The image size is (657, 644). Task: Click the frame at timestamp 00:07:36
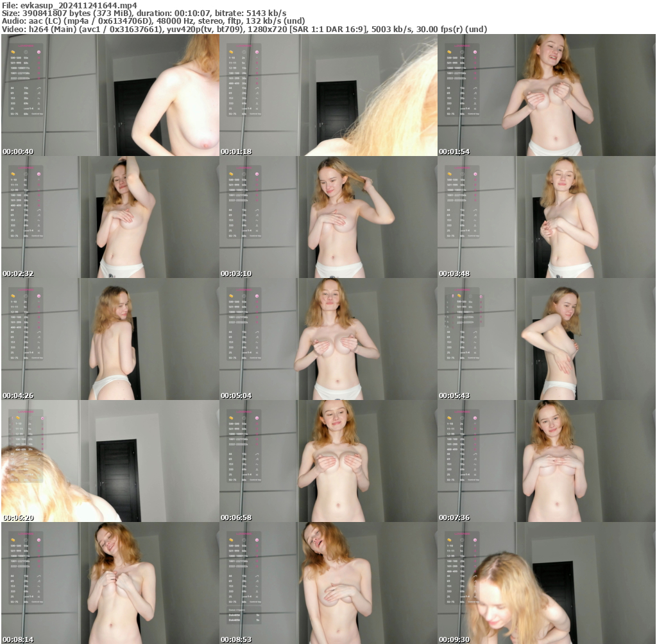(547, 461)
